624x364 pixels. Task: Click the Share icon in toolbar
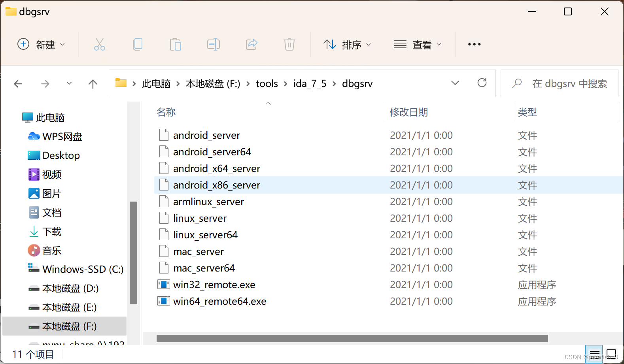click(x=251, y=44)
